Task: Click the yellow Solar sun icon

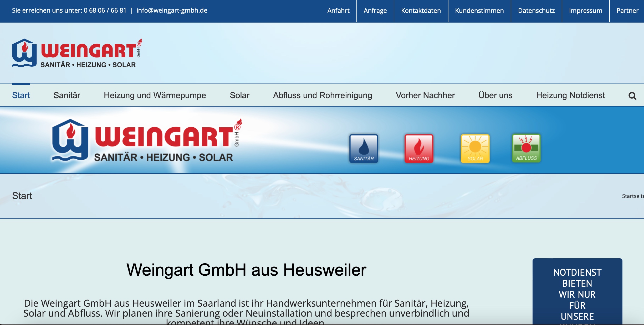Action: pyautogui.click(x=475, y=149)
